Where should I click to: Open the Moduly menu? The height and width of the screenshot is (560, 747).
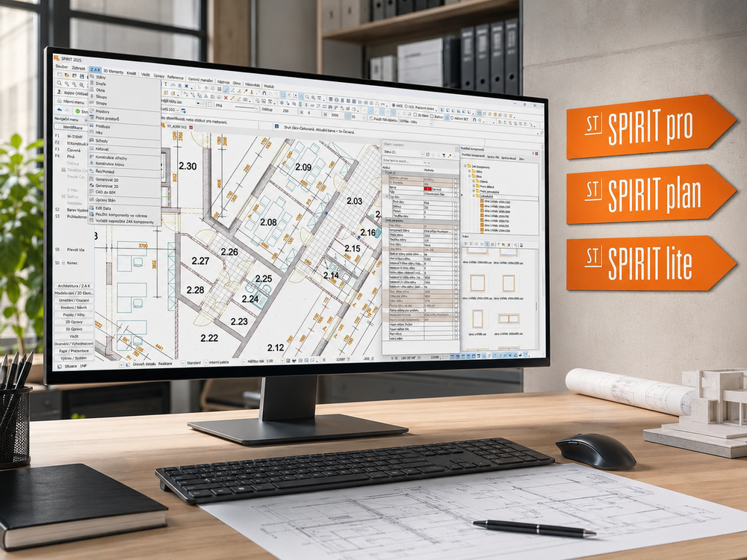(x=269, y=86)
